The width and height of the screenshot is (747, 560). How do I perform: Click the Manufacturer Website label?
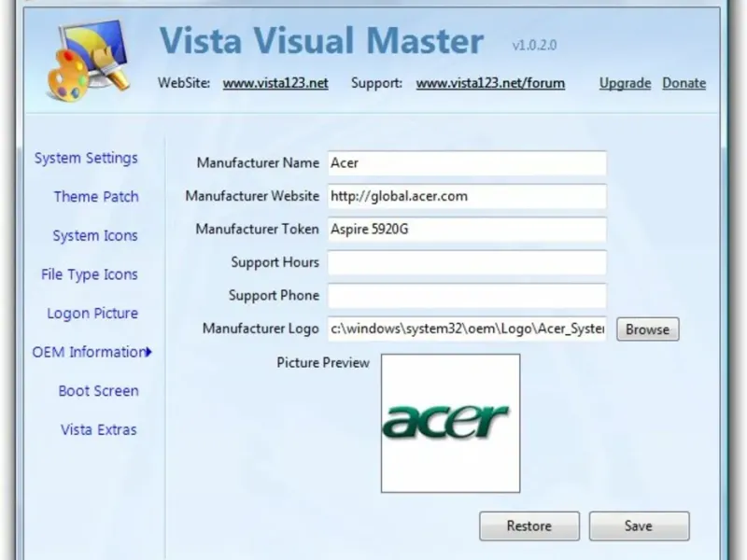(252, 196)
